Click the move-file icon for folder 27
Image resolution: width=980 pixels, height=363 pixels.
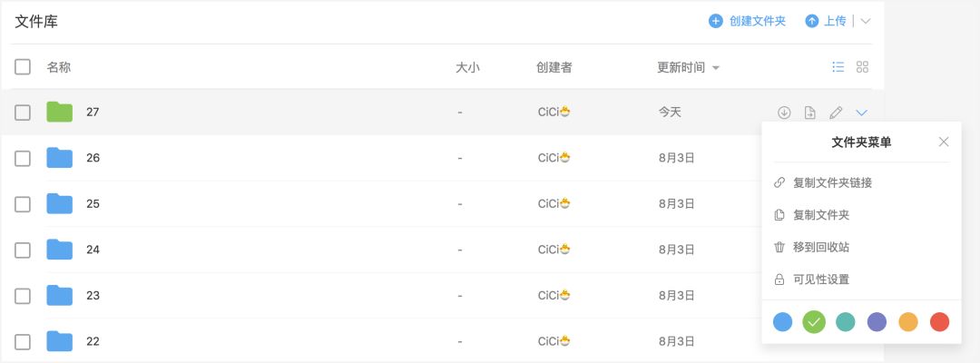coord(810,113)
